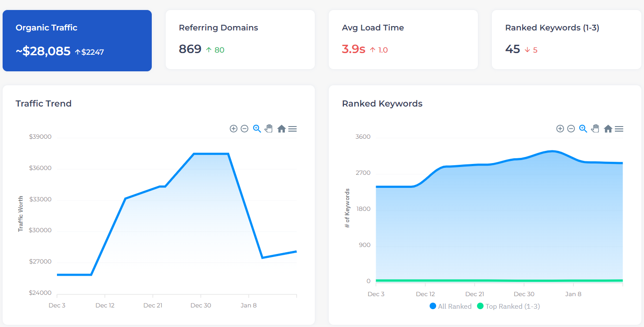Click the Ranked Keywords chart title
The width and height of the screenshot is (644, 327).
382,103
